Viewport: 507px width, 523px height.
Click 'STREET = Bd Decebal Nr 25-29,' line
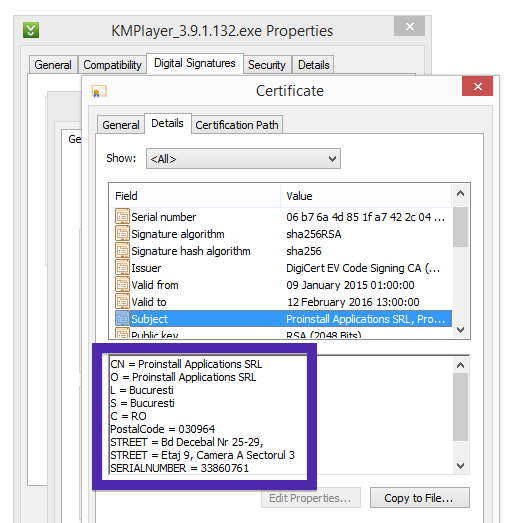(x=187, y=442)
